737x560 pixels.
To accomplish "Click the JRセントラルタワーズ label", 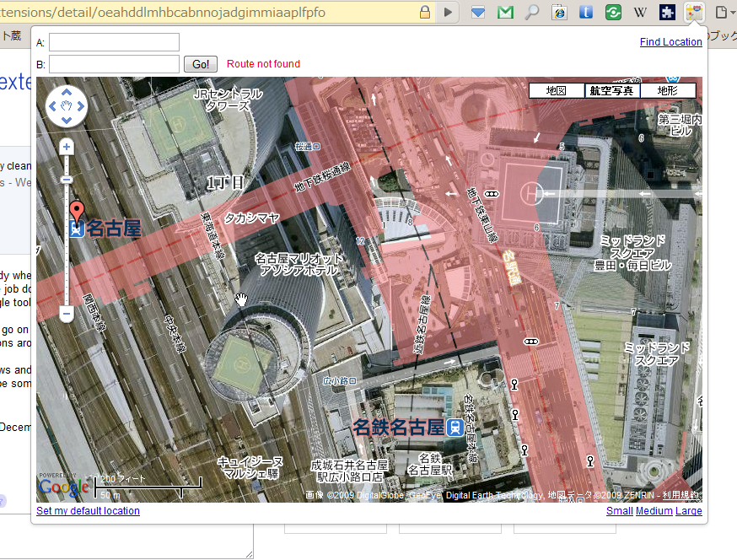I will (x=228, y=100).
